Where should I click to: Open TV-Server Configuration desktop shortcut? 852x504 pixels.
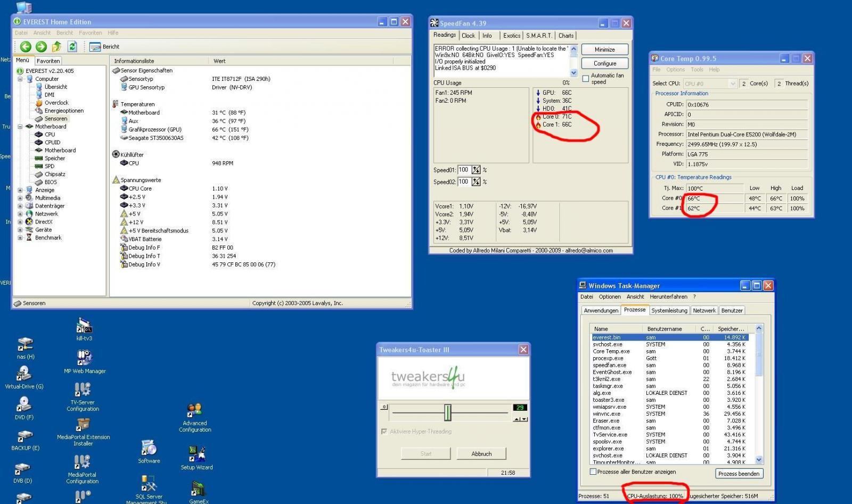click(83, 397)
